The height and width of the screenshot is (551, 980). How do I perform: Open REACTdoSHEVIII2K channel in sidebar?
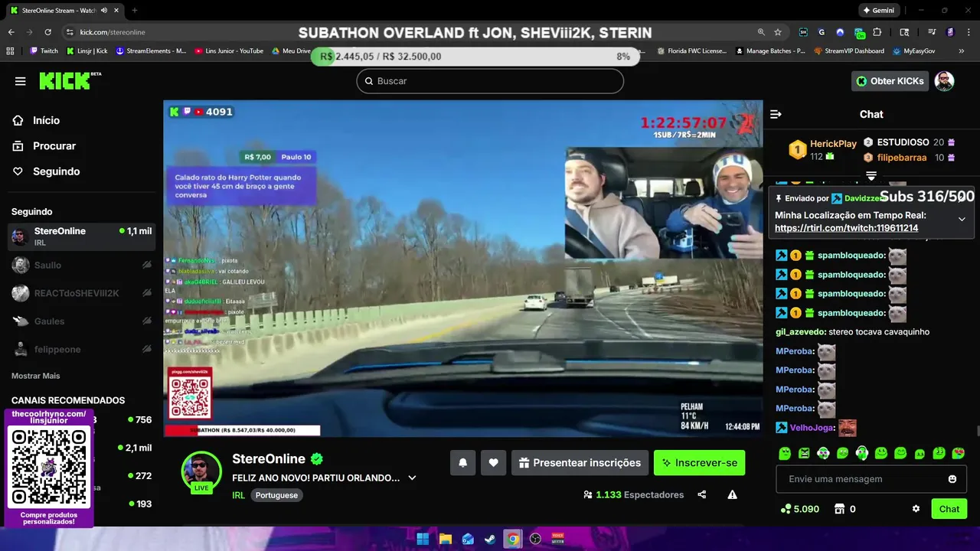point(81,293)
